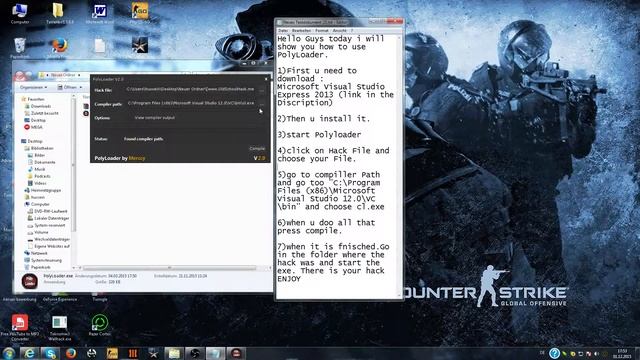Open the Explorer folder taskbar button
Screen dimensions: 640x360
coord(174,353)
